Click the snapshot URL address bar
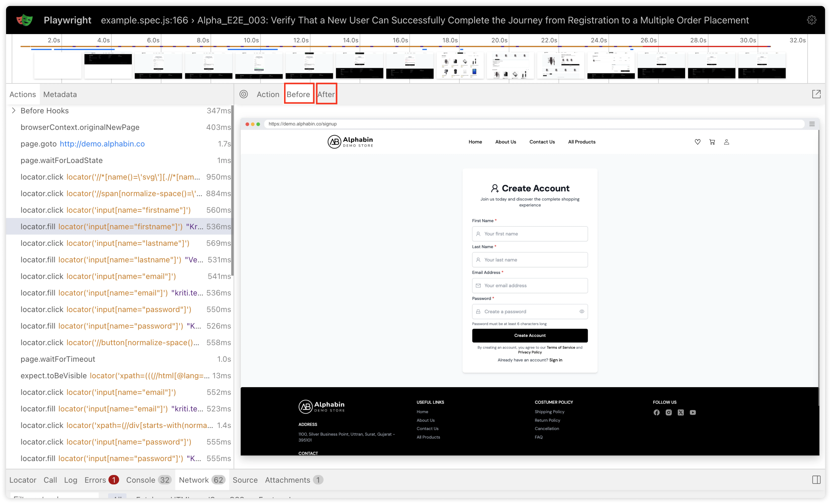Screen dimensions: 831x504 [534, 124]
